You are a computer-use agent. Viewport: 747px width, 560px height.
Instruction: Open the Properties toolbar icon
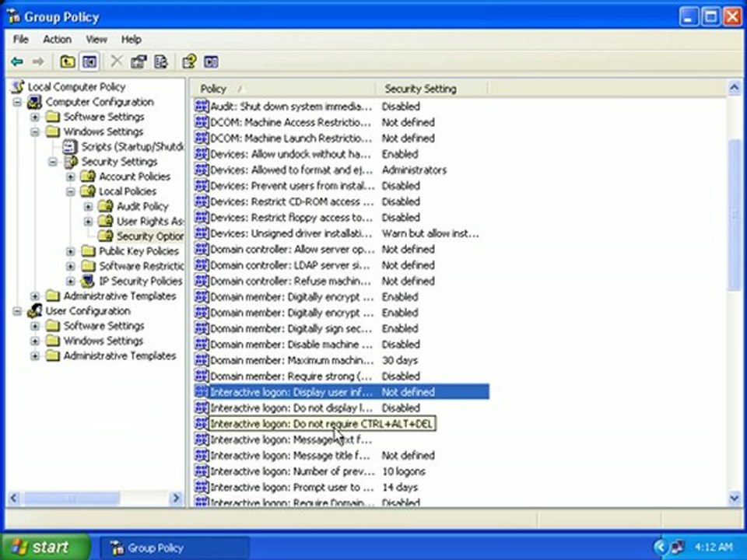(139, 61)
